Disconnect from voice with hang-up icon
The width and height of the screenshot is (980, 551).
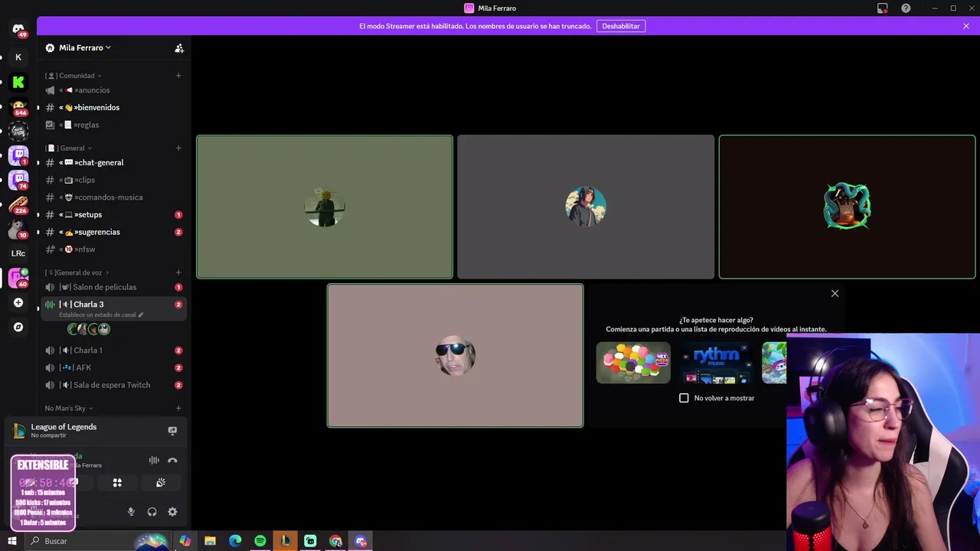[x=172, y=460]
